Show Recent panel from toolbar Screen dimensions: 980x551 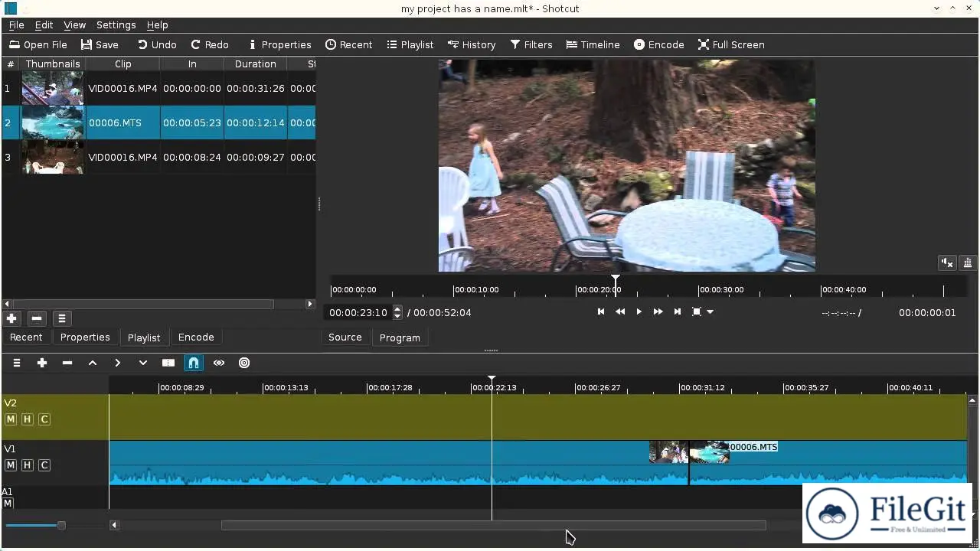pyautogui.click(x=349, y=44)
